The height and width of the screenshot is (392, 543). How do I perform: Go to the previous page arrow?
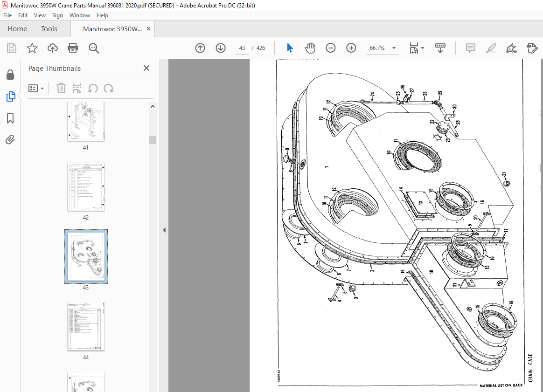click(200, 48)
